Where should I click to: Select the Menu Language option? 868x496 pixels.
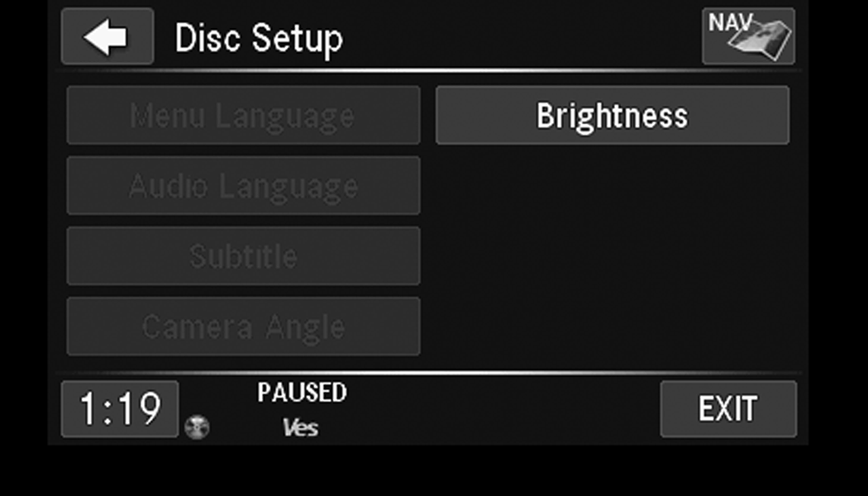[x=243, y=116]
